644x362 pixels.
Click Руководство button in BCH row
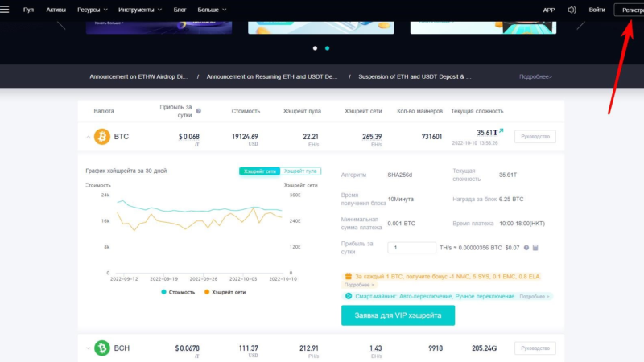pos(535,348)
